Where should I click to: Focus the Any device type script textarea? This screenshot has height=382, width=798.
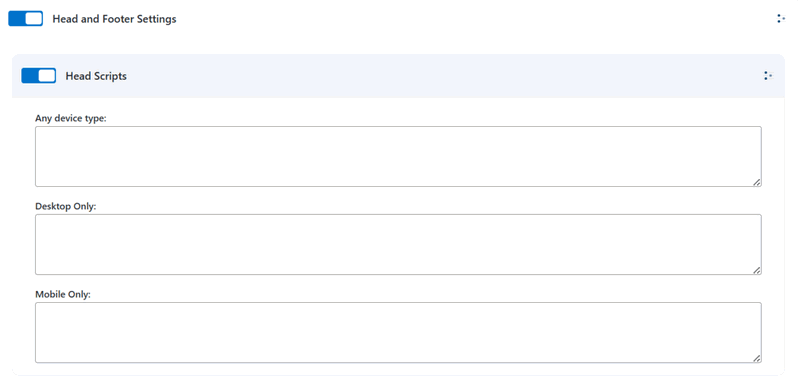click(x=398, y=156)
